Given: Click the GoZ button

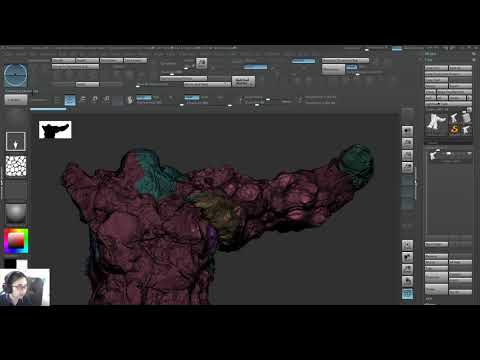Looking at the screenshot, I should 430,98.
